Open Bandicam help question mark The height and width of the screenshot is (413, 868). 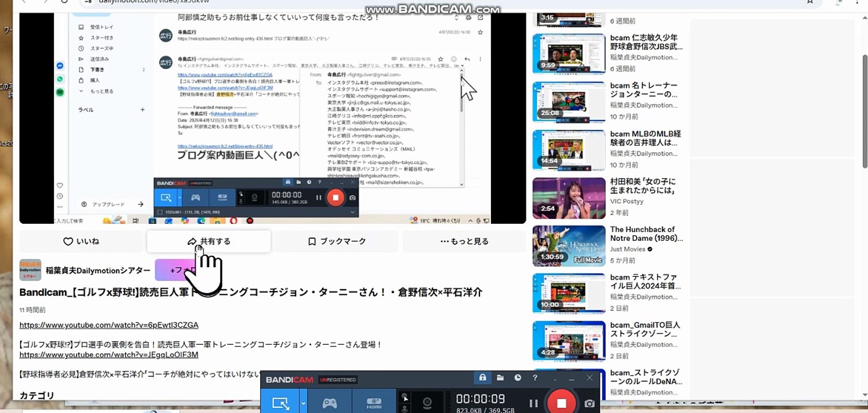[x=535, y=378]
